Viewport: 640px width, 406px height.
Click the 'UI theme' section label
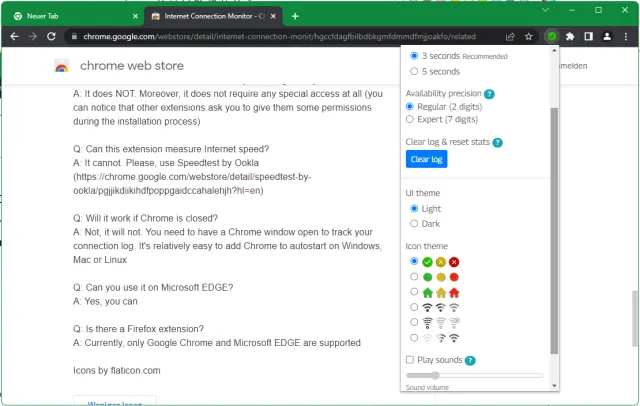[x=423, y=193]
